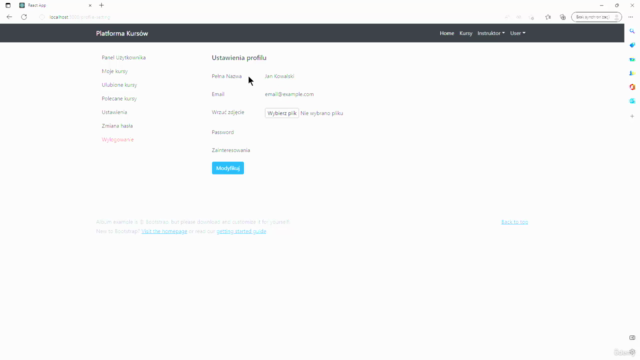Click the address bar URL field

coord(269,17)
